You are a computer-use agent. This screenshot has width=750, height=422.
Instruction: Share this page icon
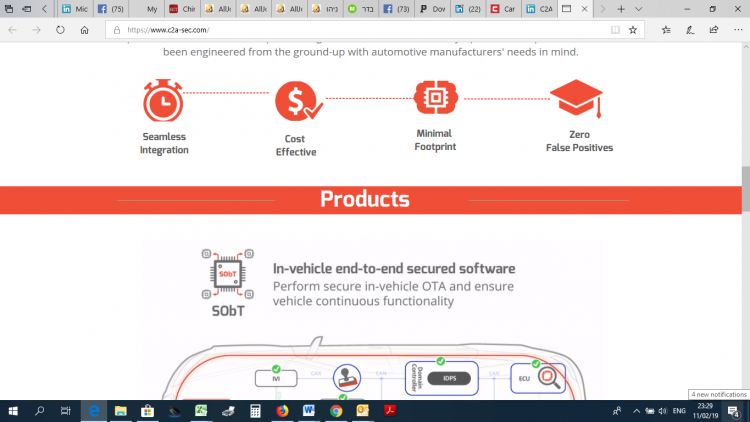(x=714, y=30)
